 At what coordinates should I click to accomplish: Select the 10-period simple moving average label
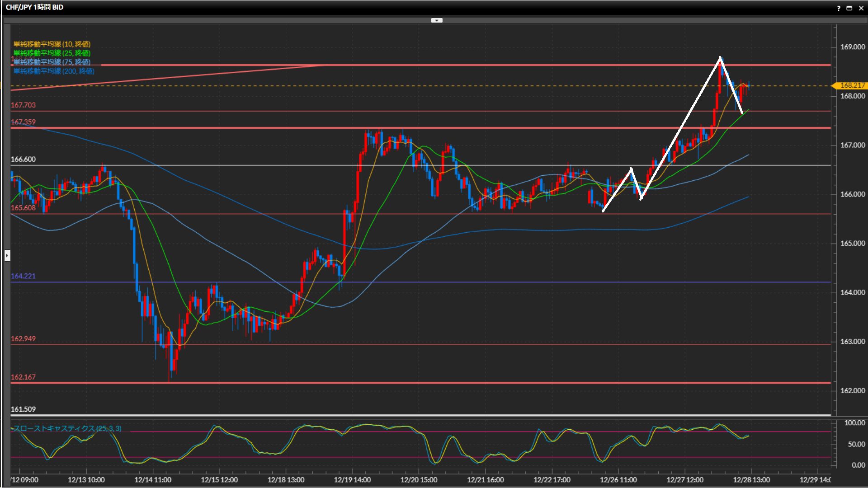point(52,44)
